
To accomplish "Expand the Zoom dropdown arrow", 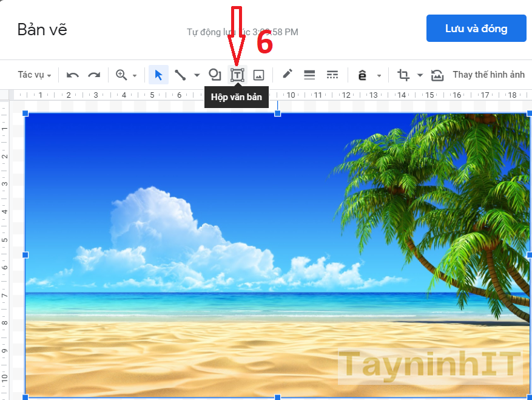I will point(135,76).
